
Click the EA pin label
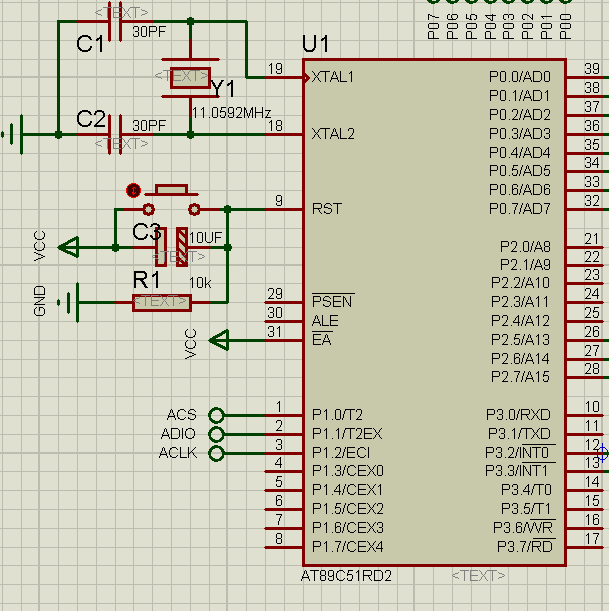click(x=322, y=339)
